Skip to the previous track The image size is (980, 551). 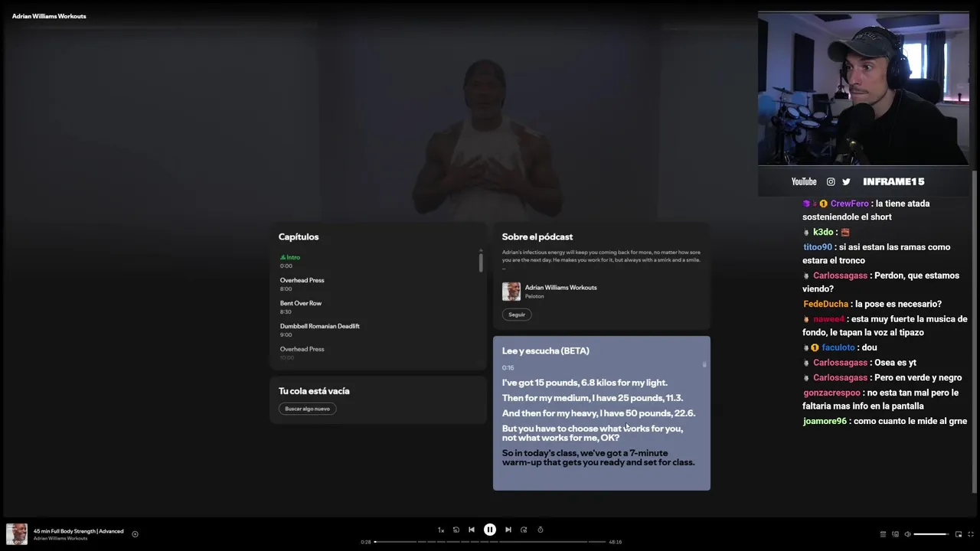point(472,530)
